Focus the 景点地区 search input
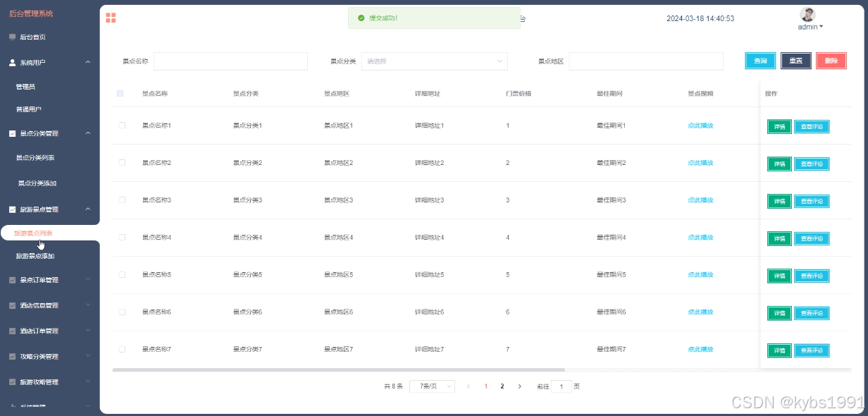The width and height of the screenshot is (868, 416). (646, 61)
